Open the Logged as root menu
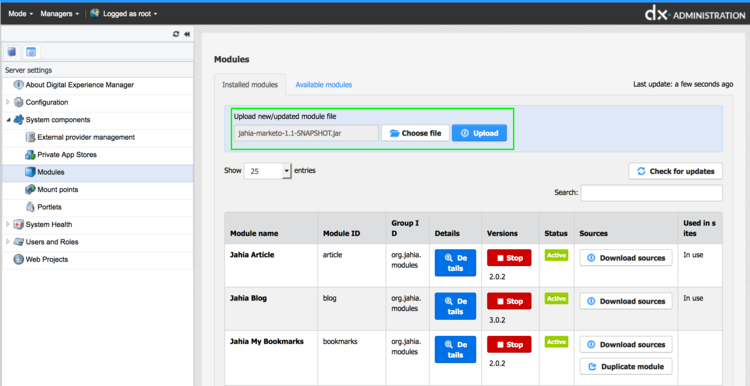The image size is (750, 386). pos(130,14)
